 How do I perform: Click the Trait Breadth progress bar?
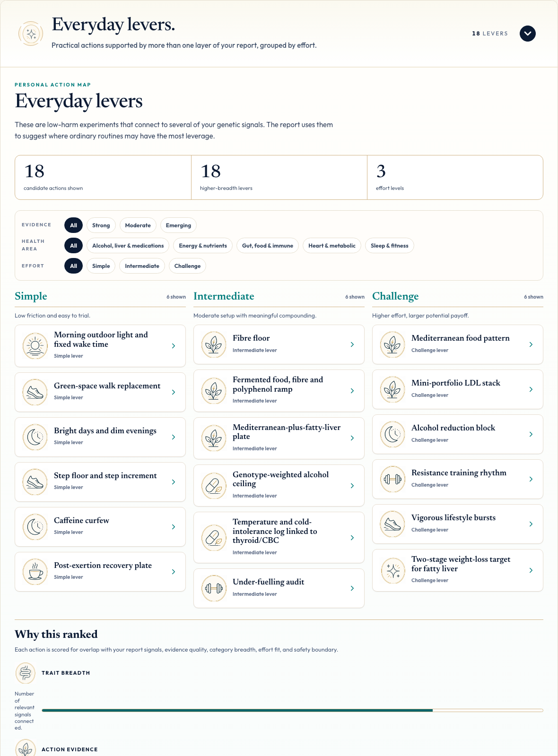[292, 710]
